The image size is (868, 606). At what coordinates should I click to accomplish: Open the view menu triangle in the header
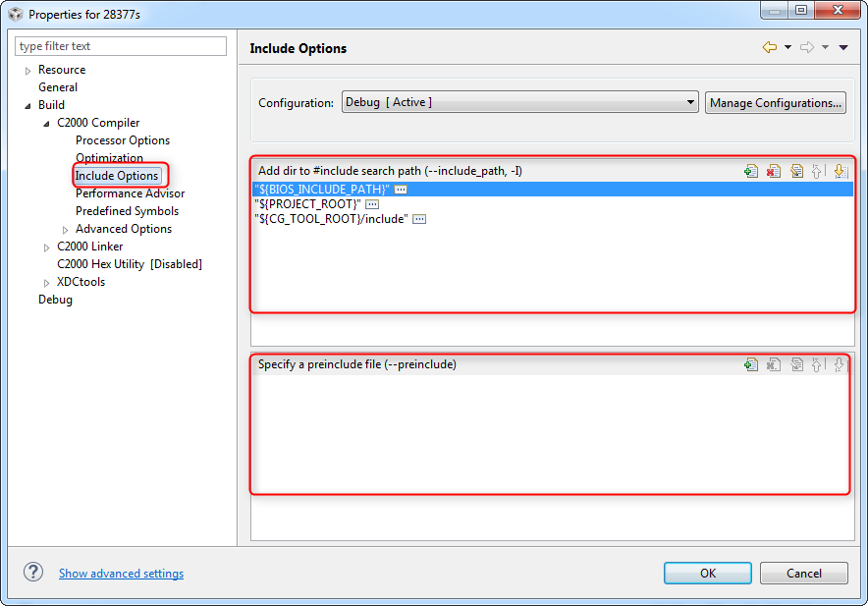(843, 48)
